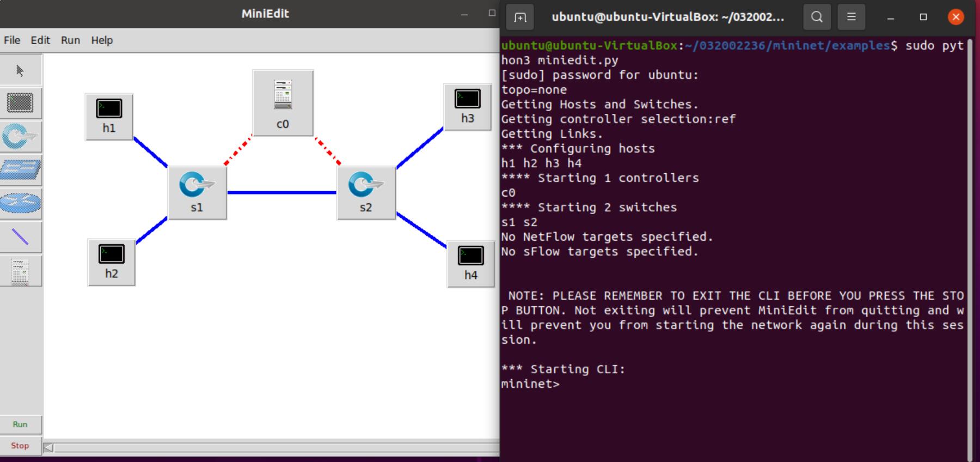Click the Stop button
The width and height of the screenshot is (980, 462).
point(21,446)
